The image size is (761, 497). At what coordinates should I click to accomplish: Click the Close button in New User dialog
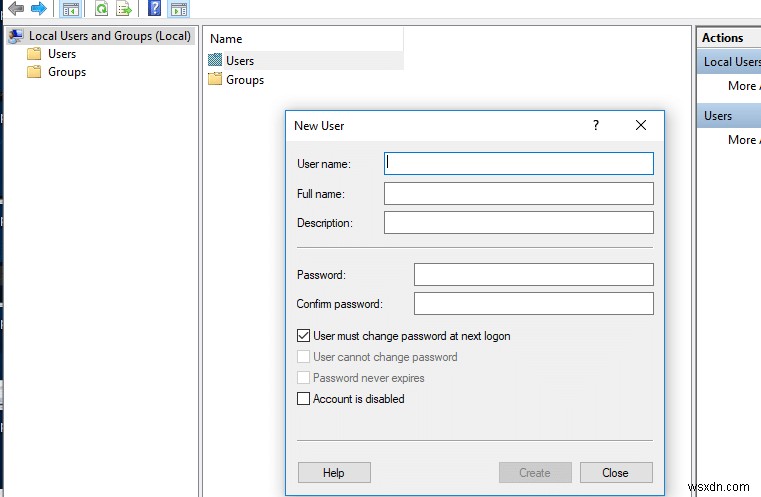click(615, 473)
